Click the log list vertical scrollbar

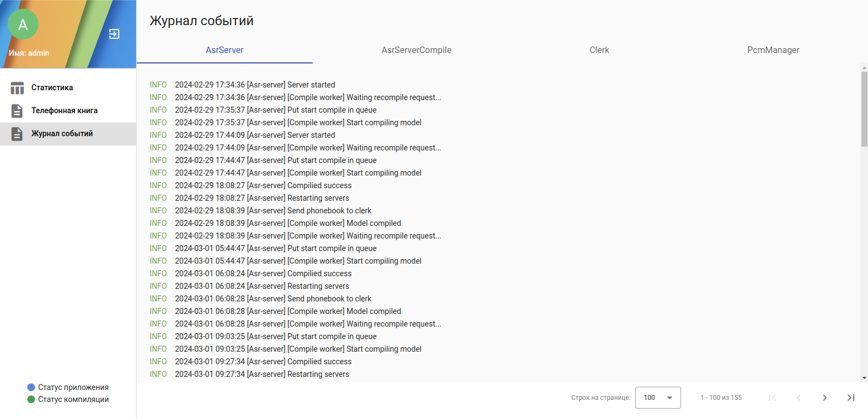click(x=864, y=109)
